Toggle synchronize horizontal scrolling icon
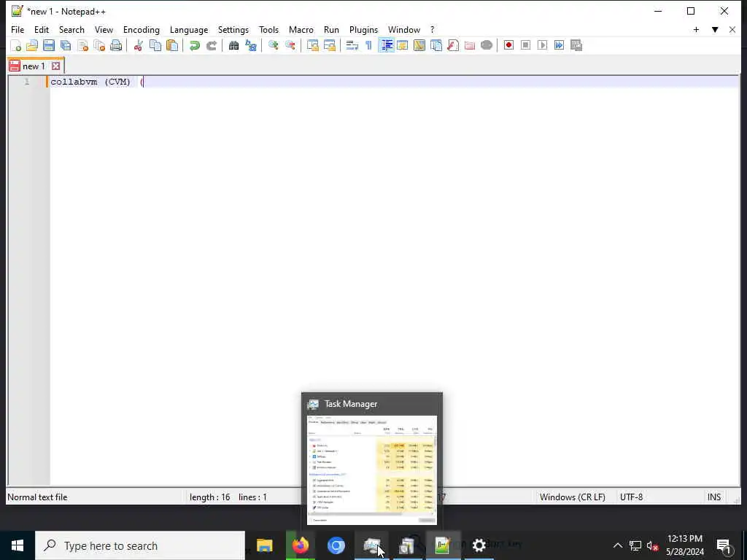The width and height of the screenshot is (747, 560). pyautogui.click(x=329, y=45)
